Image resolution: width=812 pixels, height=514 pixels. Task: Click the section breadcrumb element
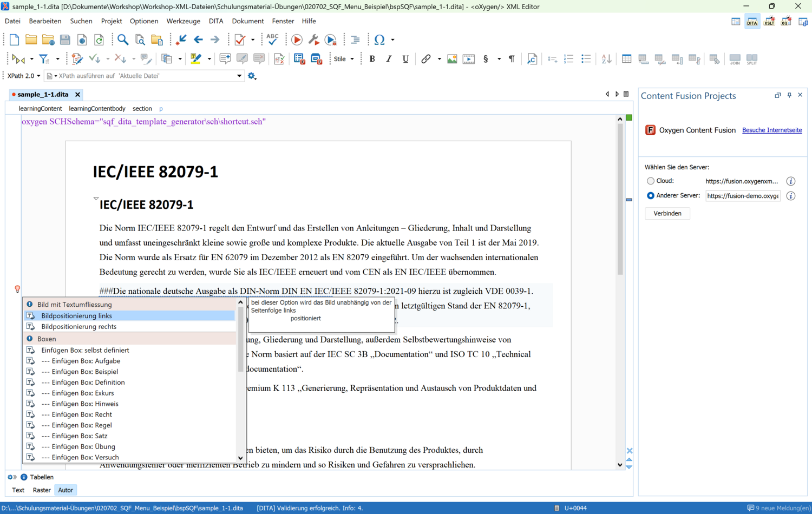coord(142,109)
